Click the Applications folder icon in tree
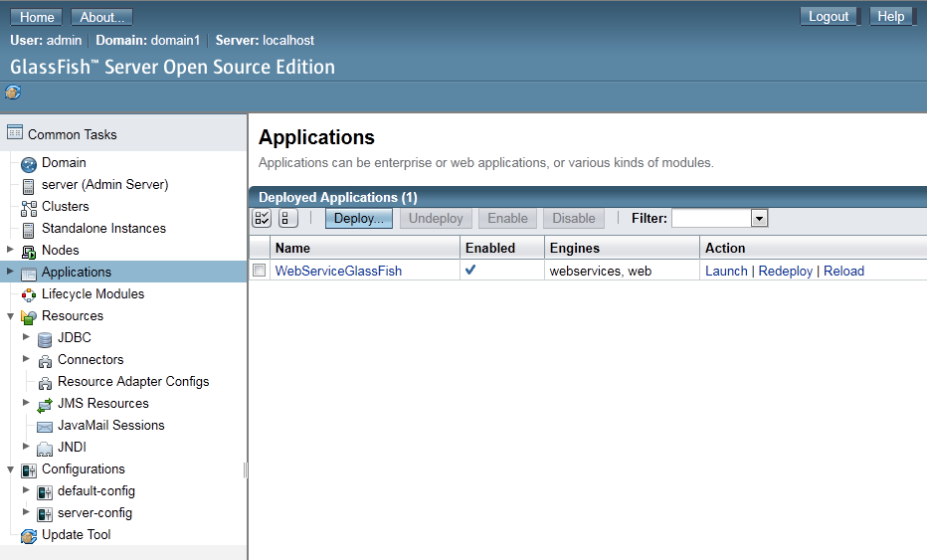 (x=29, y=274)
